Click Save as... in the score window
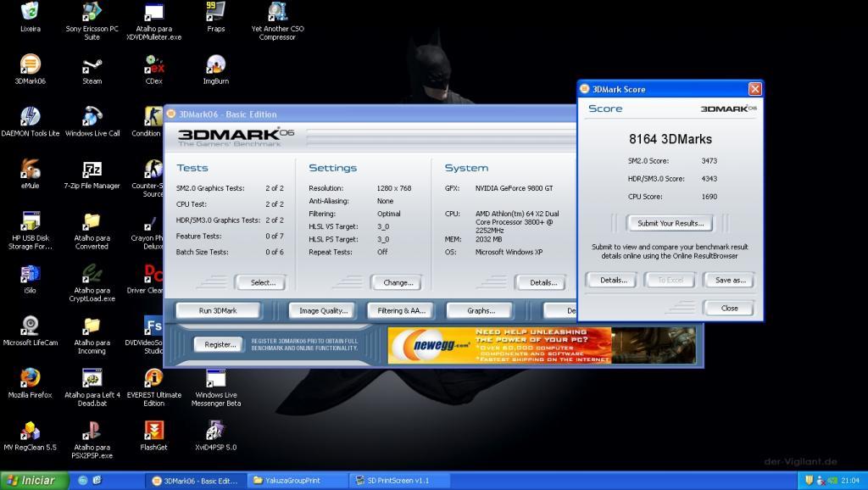This screenshot has width=868, height=490. click(729, 280)
